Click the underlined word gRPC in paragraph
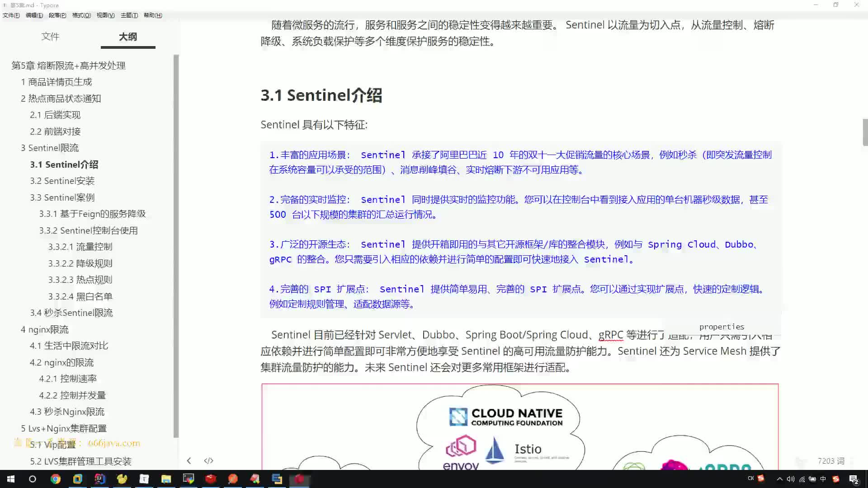 [611, 335]
